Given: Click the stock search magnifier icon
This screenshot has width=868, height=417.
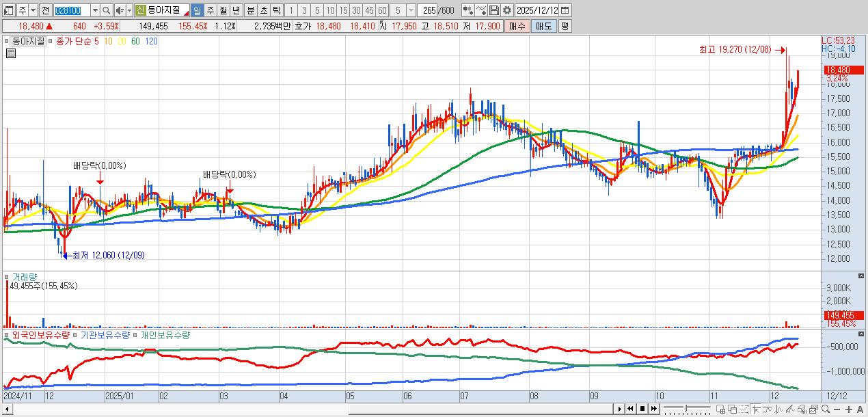Looking at the screenshot, I should [x=106, y=10].
